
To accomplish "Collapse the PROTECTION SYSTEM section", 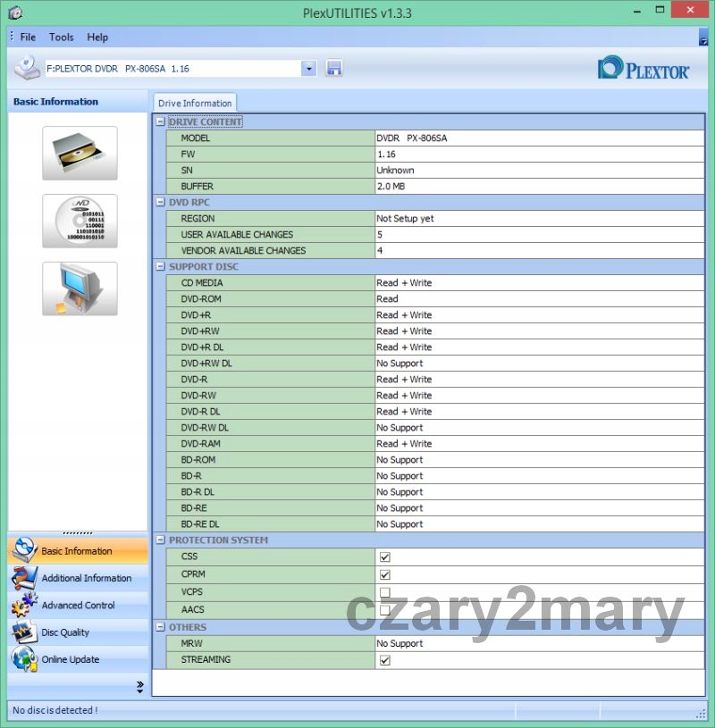I will coord(160,540).
